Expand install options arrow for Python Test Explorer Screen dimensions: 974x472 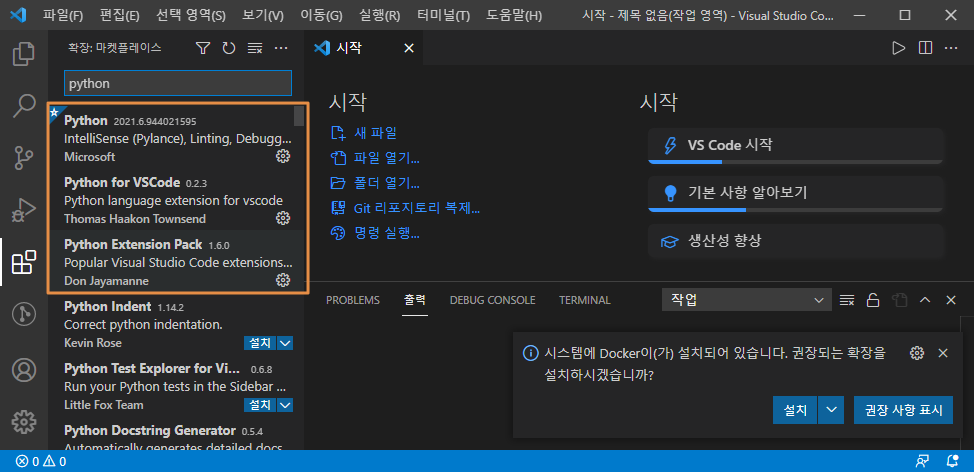point(285,405)
